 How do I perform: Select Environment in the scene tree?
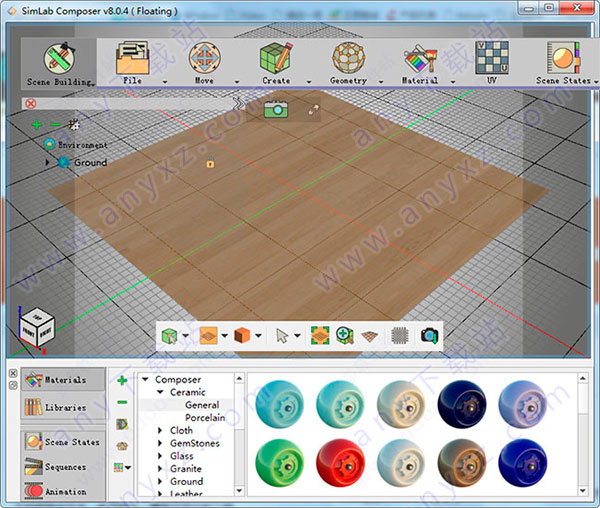83,145
